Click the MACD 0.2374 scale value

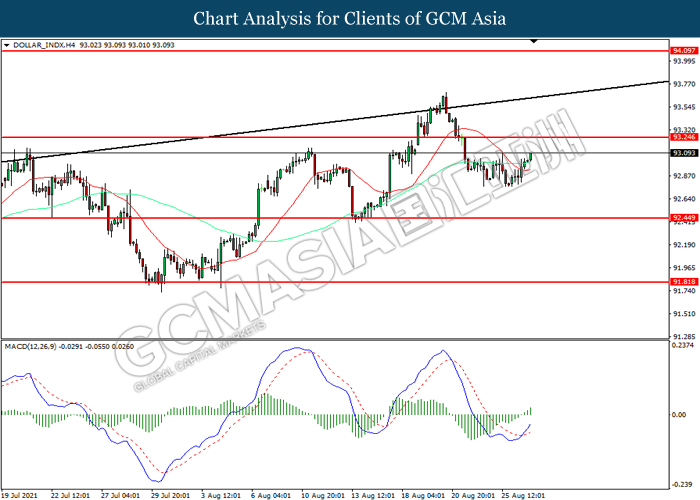click(683, 346)
